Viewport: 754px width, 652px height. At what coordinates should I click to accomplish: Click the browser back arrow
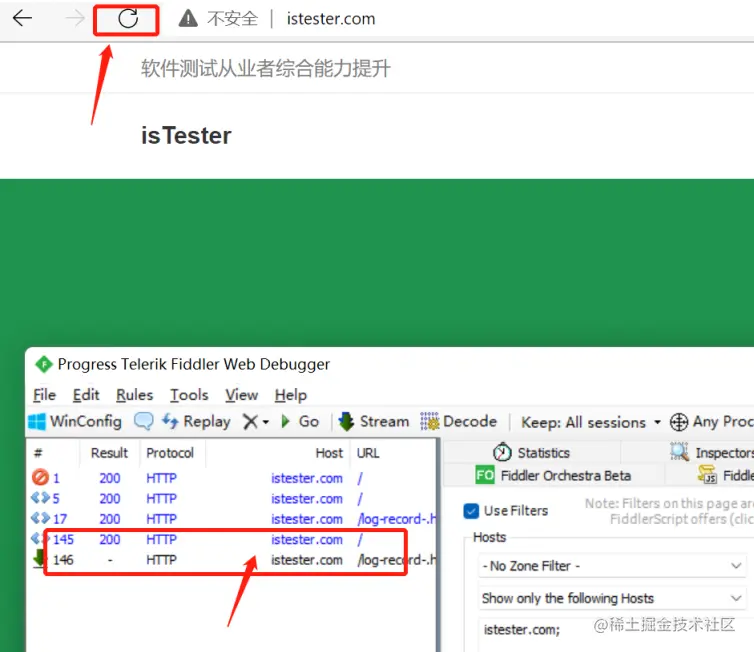click(x=22, y=18)
